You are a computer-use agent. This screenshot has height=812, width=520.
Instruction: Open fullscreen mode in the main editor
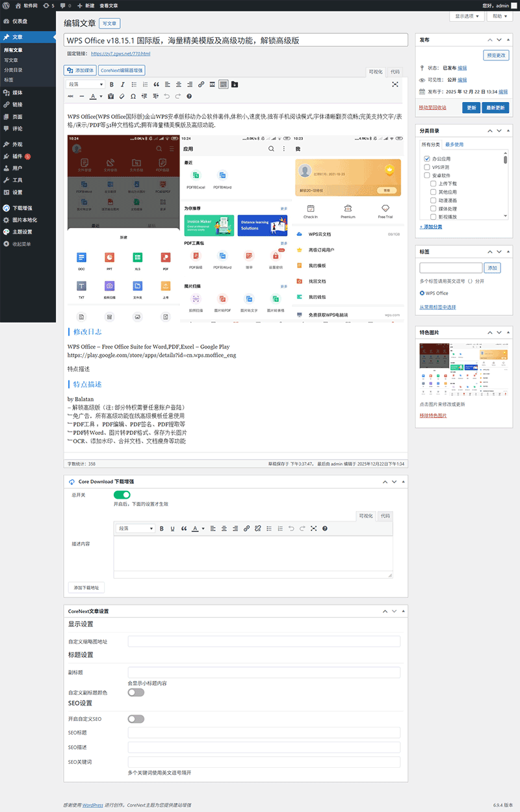(x=395, y=85)
